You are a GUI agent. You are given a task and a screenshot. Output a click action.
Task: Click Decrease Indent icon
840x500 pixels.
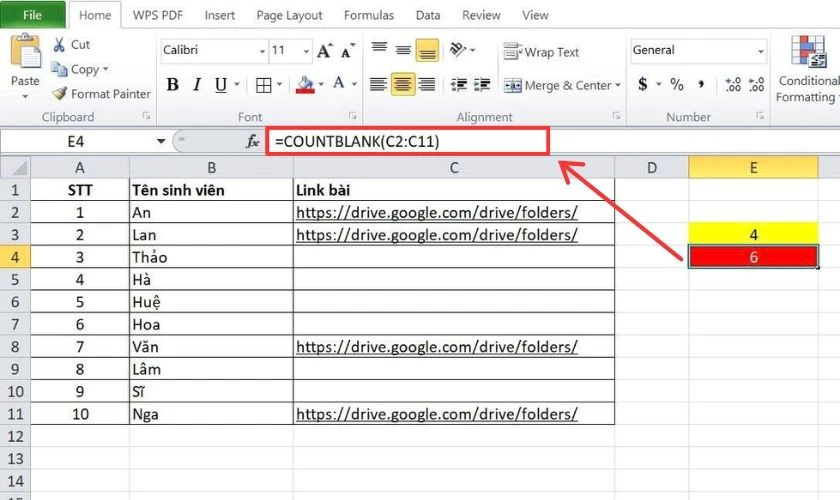pyautogui.click(x=459, y=85)
